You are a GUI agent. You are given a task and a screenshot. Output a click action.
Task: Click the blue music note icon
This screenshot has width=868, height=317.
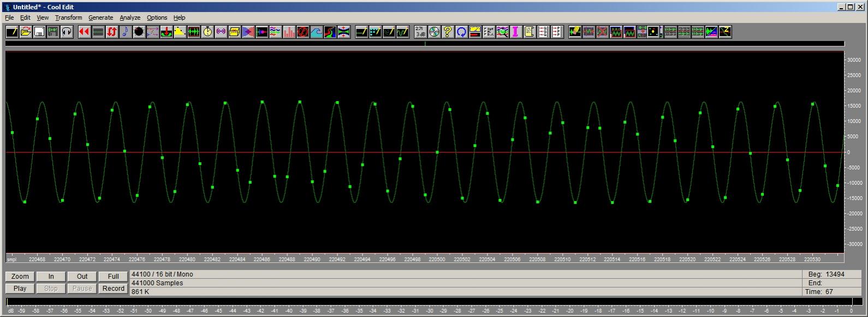[x=125, y=32]
